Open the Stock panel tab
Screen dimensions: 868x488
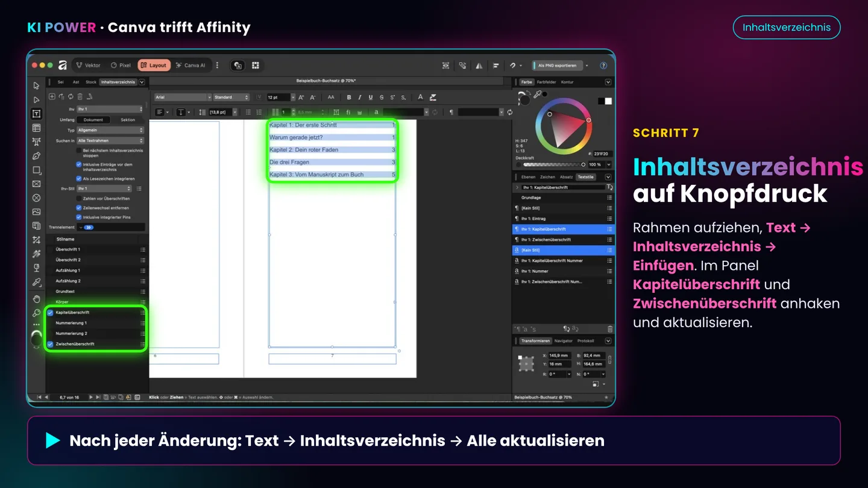[91, 82]
